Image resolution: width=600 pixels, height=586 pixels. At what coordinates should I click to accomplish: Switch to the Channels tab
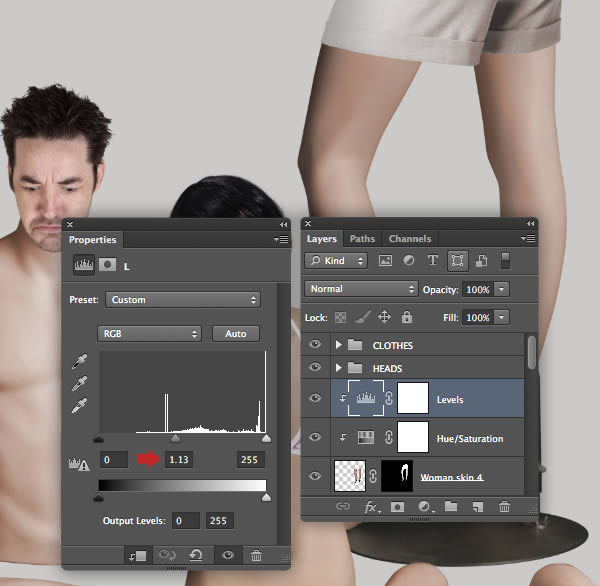click(409, 239)
